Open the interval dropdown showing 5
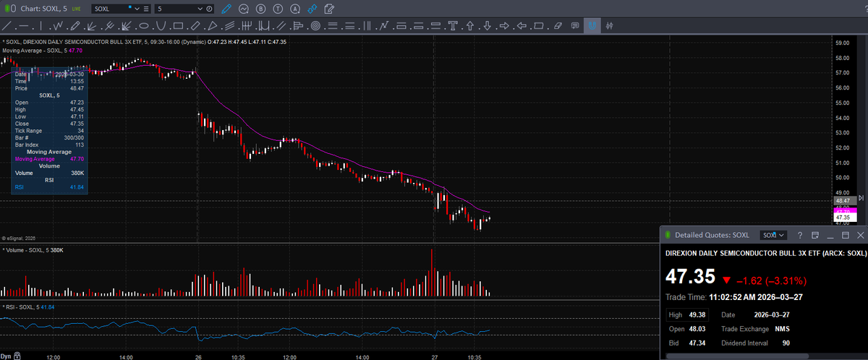Viewport: 868px width, 360px height. click(200, 9)
